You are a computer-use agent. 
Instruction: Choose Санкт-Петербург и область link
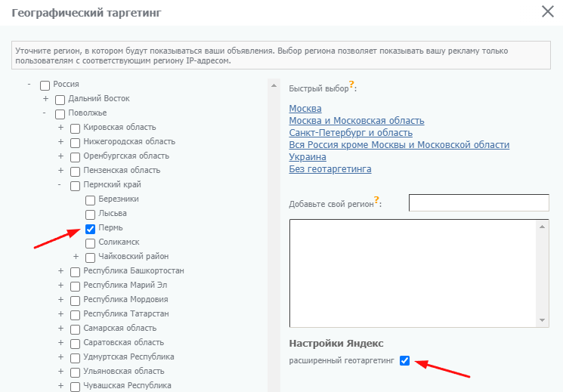[351, 133]
